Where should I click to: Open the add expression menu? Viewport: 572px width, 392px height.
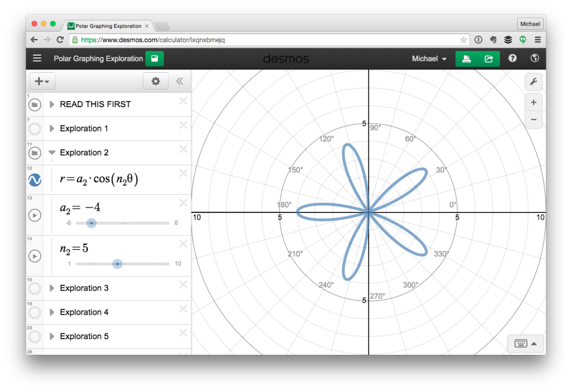42,81
